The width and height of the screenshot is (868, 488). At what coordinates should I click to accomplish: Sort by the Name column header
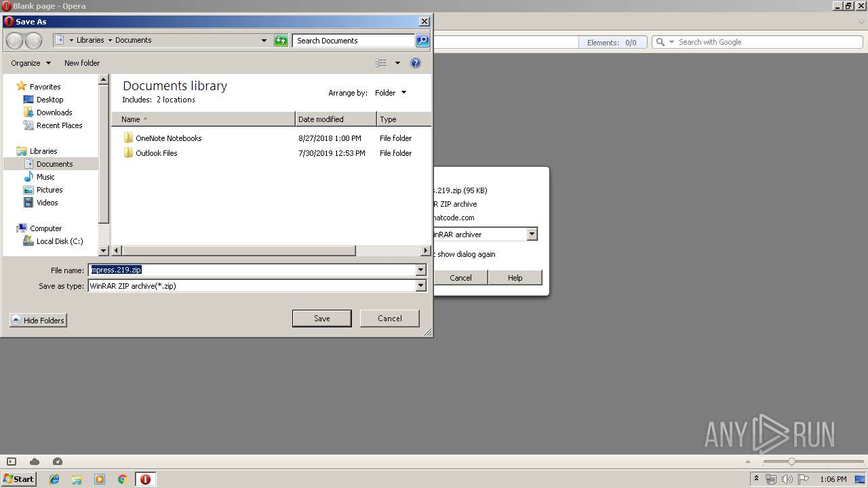coord(203,119)
